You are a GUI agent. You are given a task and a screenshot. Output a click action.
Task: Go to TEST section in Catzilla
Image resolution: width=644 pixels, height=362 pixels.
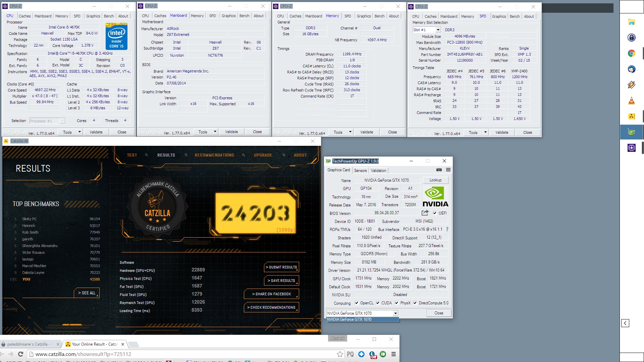tap(132, 155)
